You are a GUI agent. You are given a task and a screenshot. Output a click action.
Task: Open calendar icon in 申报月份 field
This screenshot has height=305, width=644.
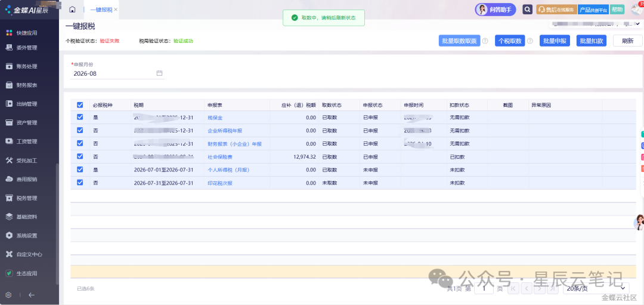pyautogui.click(x=159, y=73)
